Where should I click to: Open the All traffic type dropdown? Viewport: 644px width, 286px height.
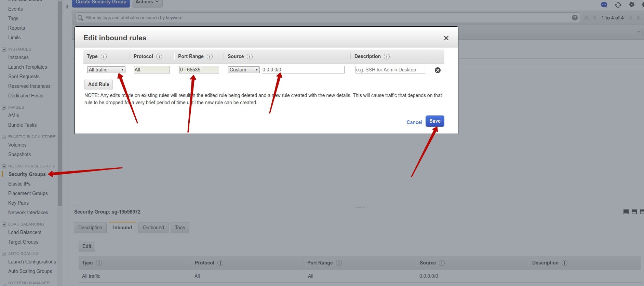click(x=106, y=70)
